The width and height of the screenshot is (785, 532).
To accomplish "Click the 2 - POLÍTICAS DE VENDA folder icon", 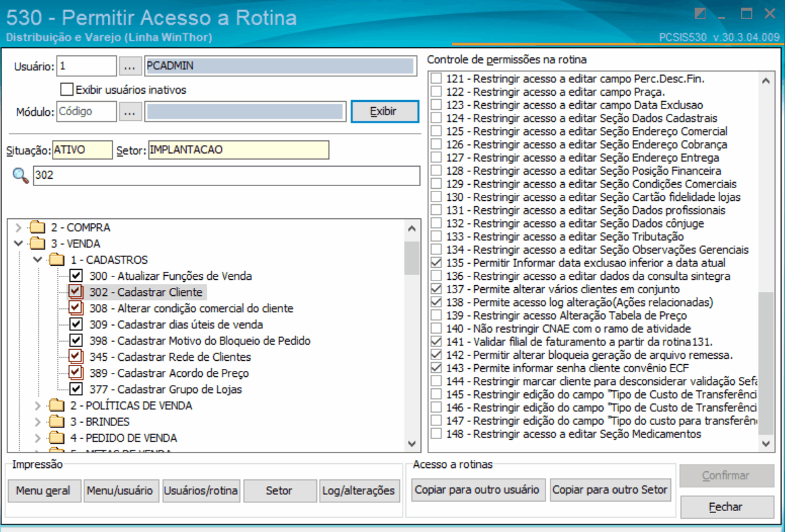I will click(57, 405).
